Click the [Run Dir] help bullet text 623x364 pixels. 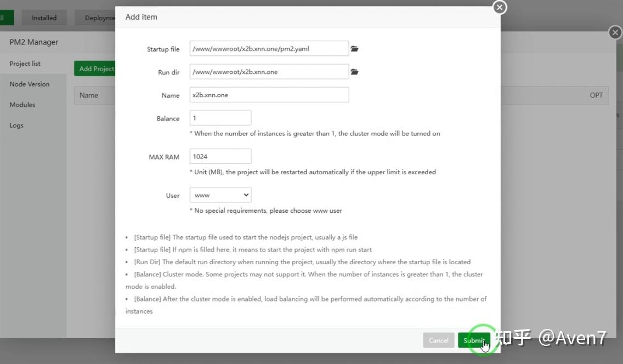coord(302,262)
